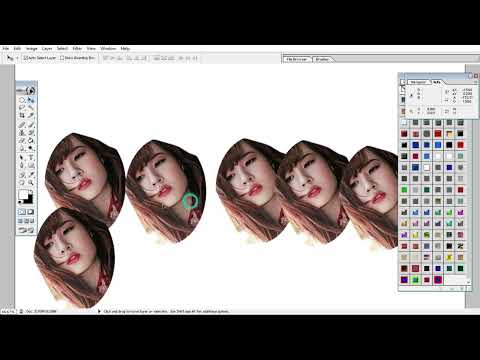Select the Healing Brush tool
Screen dimensions: 480x360
coord(22,125)
